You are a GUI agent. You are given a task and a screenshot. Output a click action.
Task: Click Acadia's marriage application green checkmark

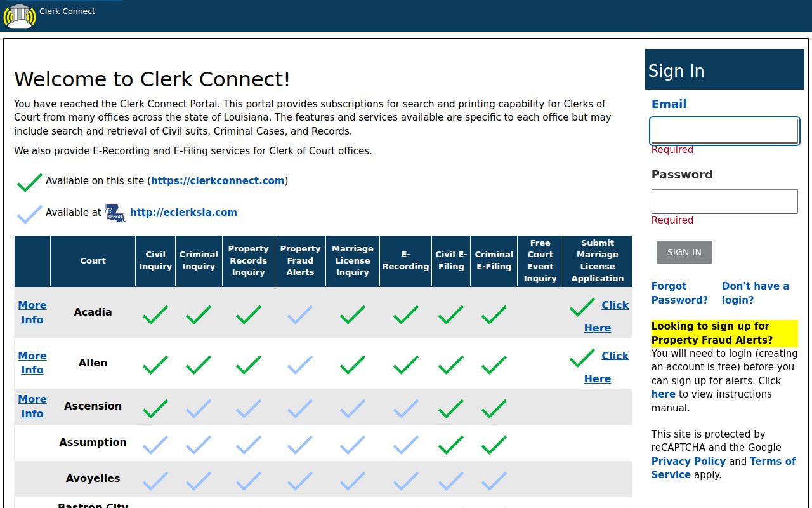(x=582, y=307)
